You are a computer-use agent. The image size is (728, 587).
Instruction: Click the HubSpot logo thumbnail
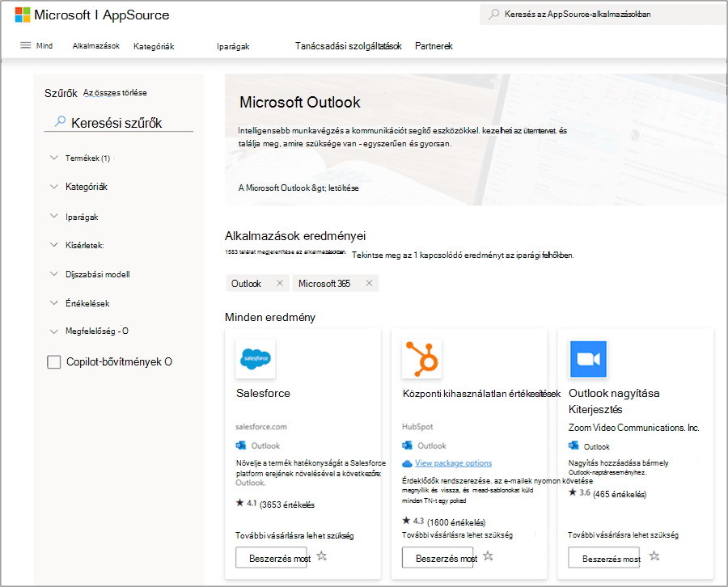coord(421,359)
